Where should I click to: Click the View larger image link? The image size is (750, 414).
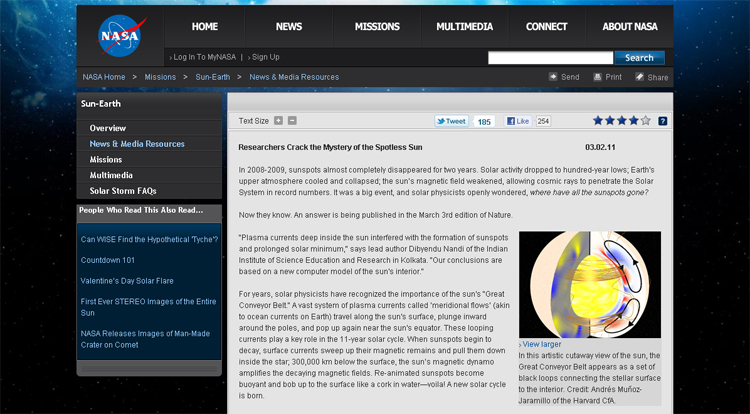540,343
